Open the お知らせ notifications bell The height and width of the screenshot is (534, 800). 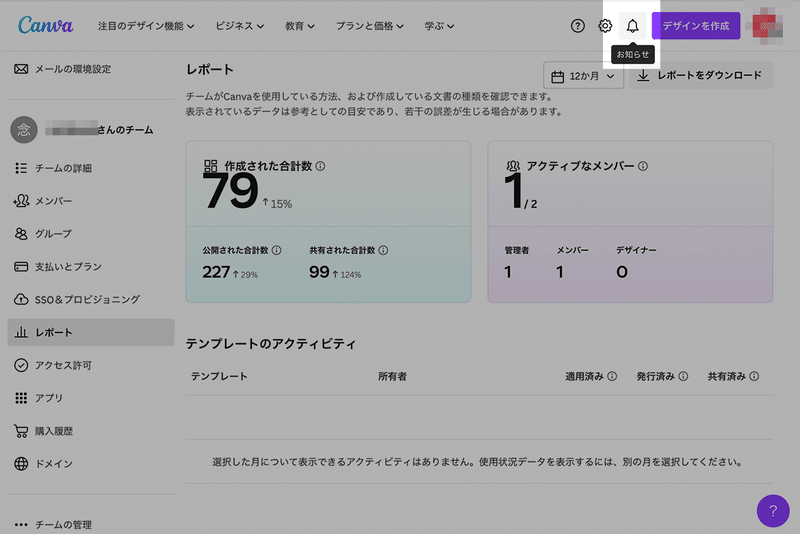(x=633, y=26)
